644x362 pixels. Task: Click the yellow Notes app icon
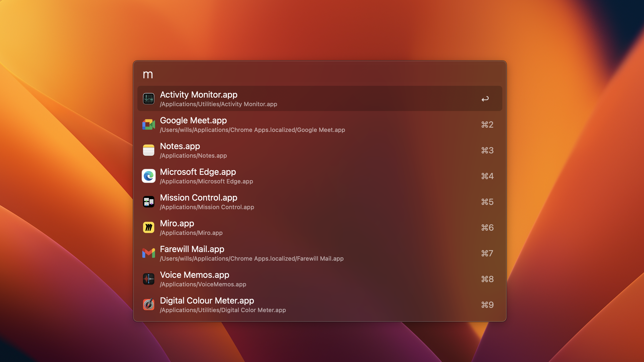pyautogui.click(x=148, y=150)
